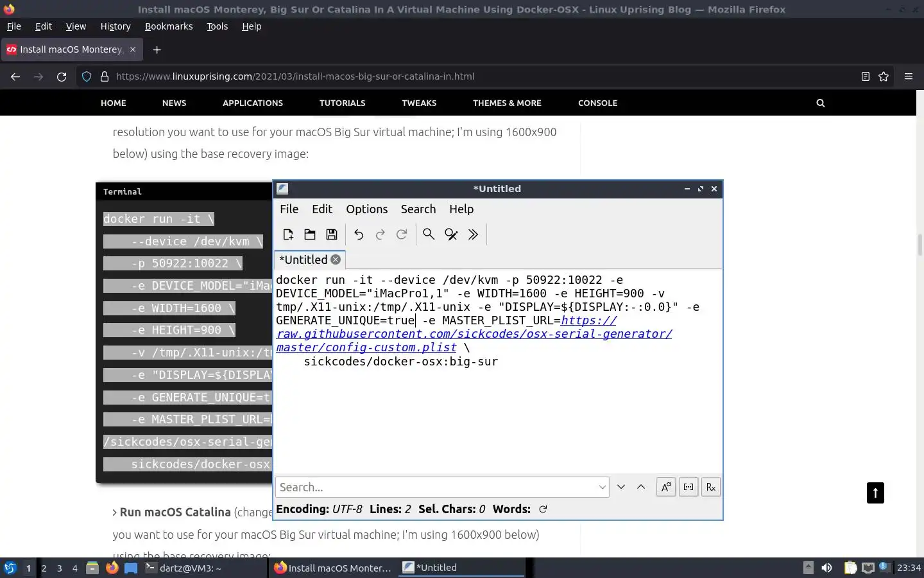Open CONSOLE section in site navigation
Screen dimensions: 924x578
pos(597,103)
